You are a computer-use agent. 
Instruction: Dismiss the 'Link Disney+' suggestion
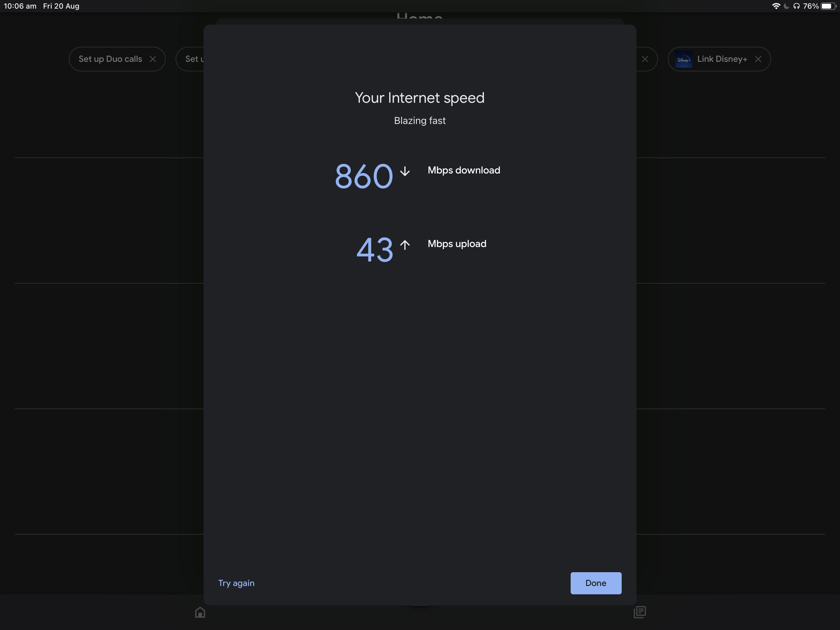click(x=758, y=59)
